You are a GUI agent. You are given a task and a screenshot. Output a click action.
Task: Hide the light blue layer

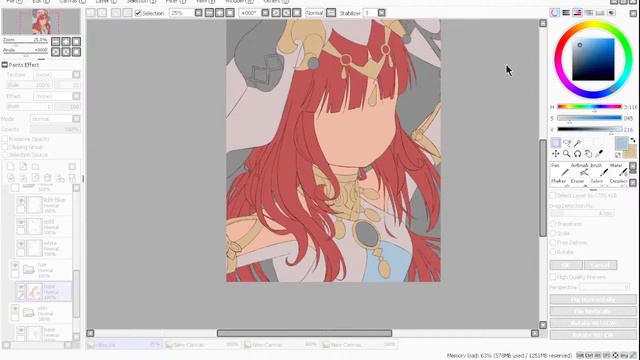point(20,200)
